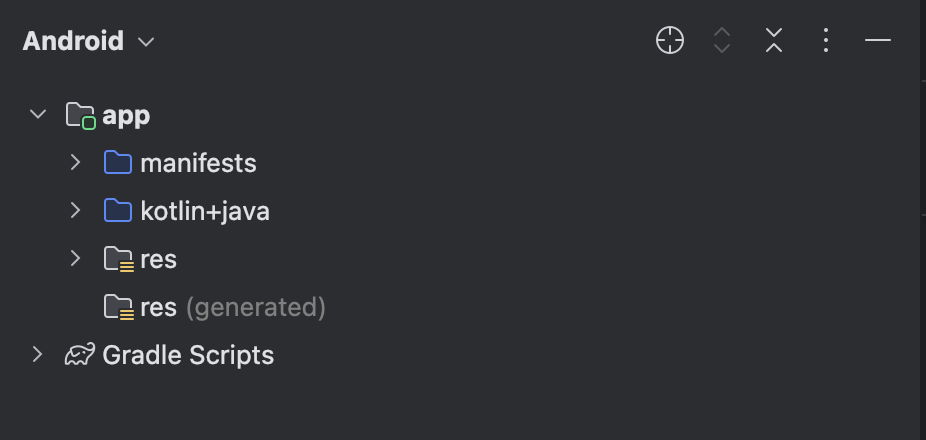The height and width of the screenshot is (440, 926).
Task: Expand the kotlin+java folder chevron
Action: coord(75,210)
